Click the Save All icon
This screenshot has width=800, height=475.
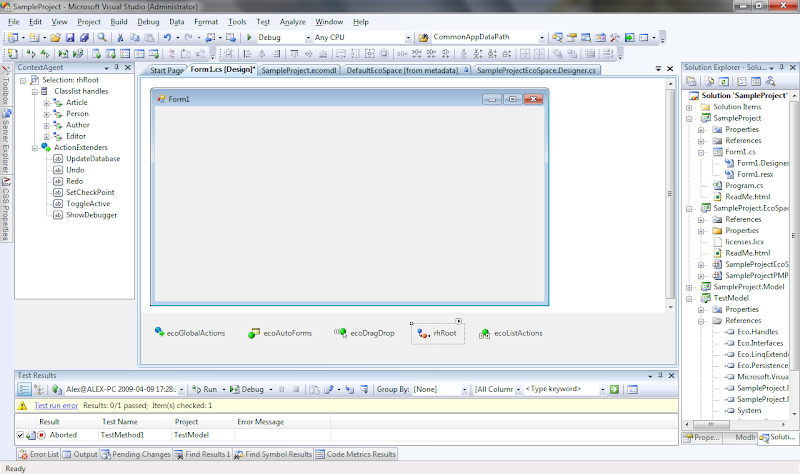[x=84, y=37]
